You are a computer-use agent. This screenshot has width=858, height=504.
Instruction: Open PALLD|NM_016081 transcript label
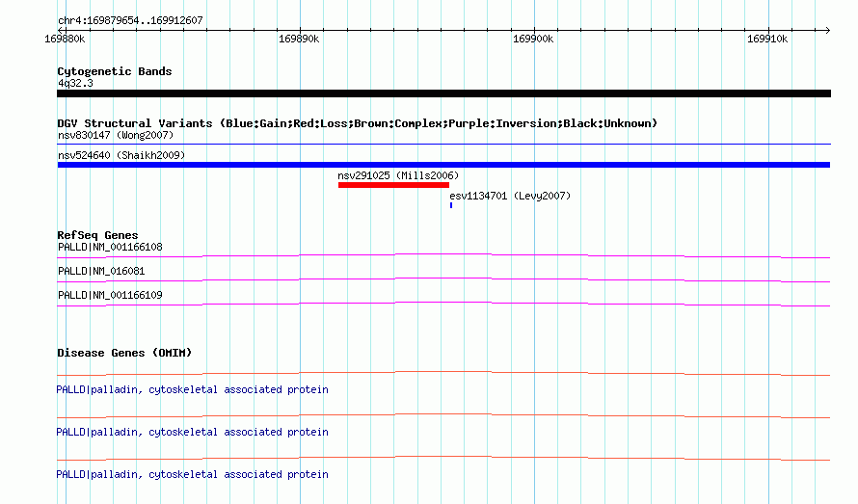coord(101,271)
